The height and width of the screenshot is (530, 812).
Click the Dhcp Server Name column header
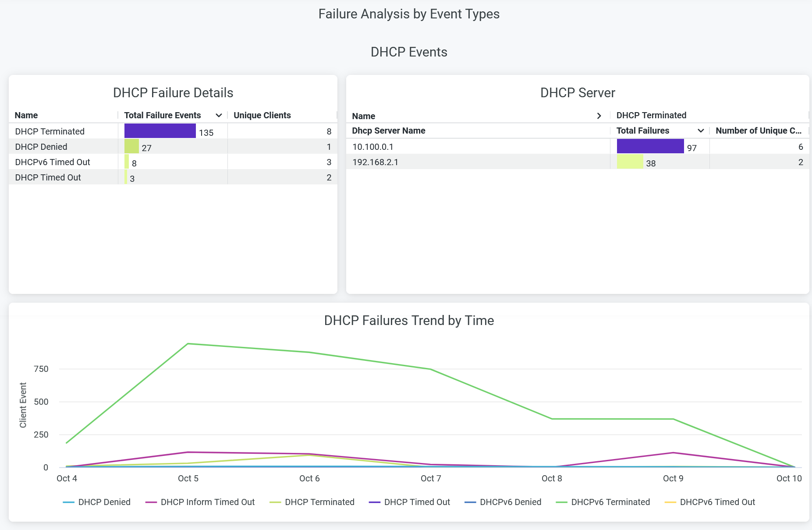(389, 131)
